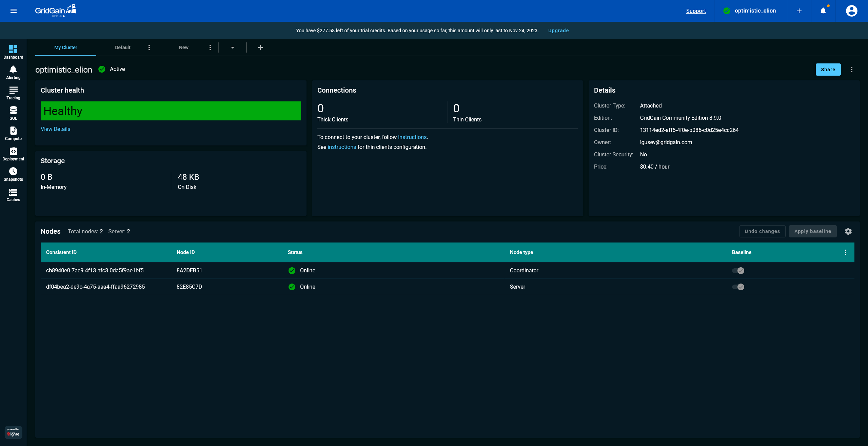Open the Nodes table settings gear

848,231
